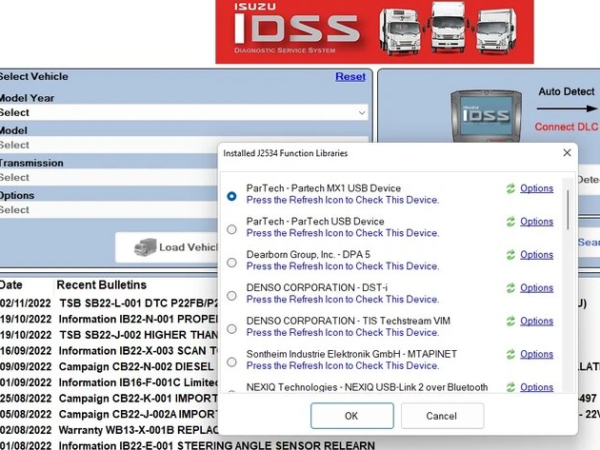Viewport: 600px width, 450px height.
Task: Open Options for Dearborn DPA 5
Action: [536, 255]
